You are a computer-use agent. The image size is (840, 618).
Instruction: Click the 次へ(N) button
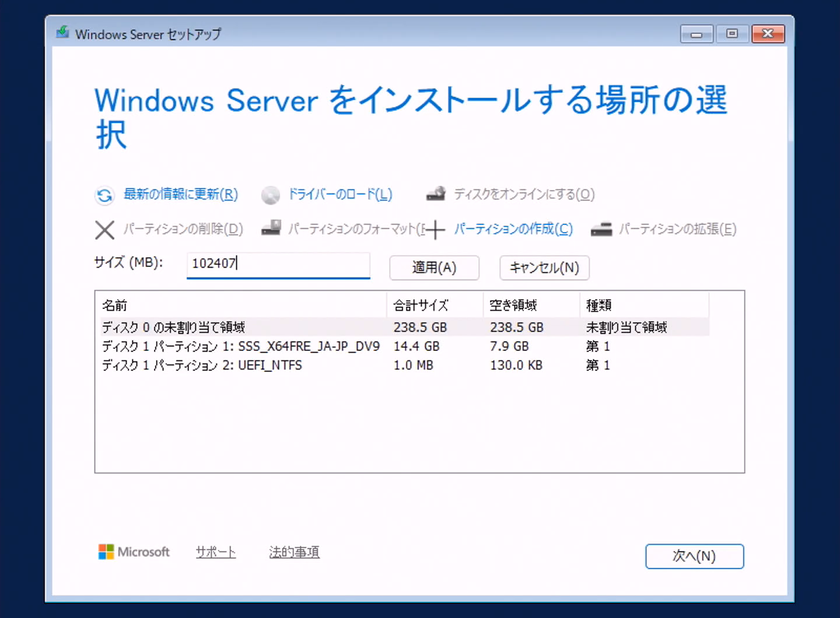[694, 556]
